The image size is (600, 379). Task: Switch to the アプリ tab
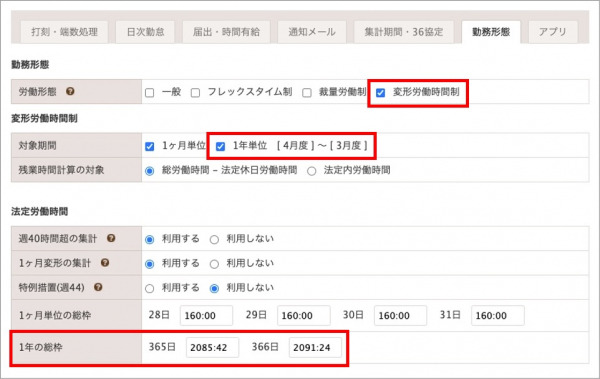coord(553,32)
